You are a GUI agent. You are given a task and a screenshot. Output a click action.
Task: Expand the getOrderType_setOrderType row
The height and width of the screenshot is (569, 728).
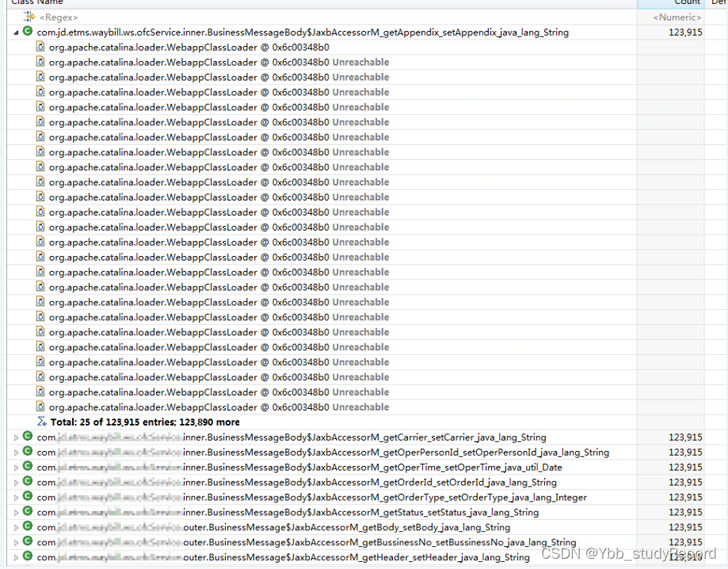tap(17, 498)
